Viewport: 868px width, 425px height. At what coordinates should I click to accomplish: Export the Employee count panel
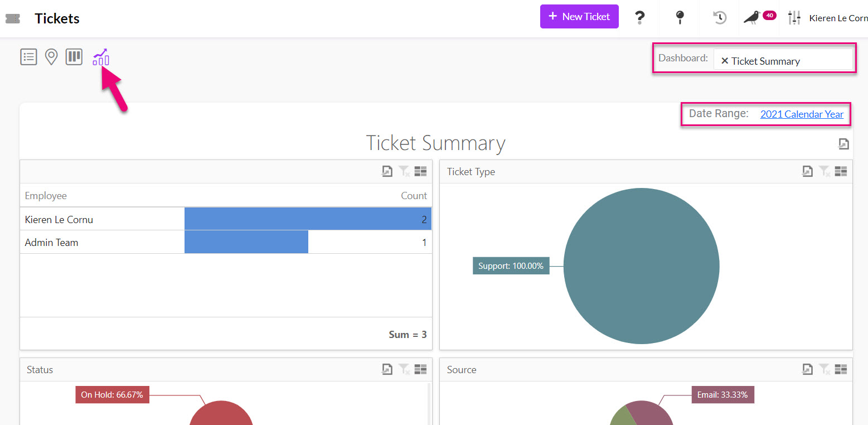tap(387, 172)
